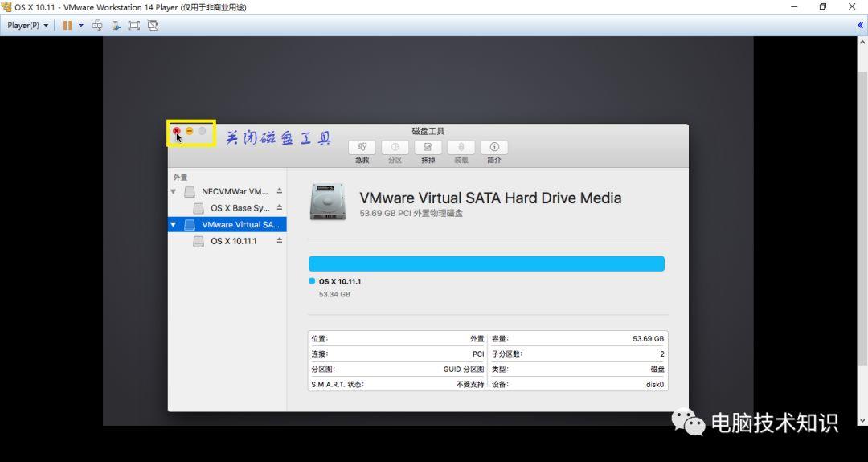Screen dimensions: 868x462
Task: Click the 磁盘 type value
Action: click(x=657, y=369)
